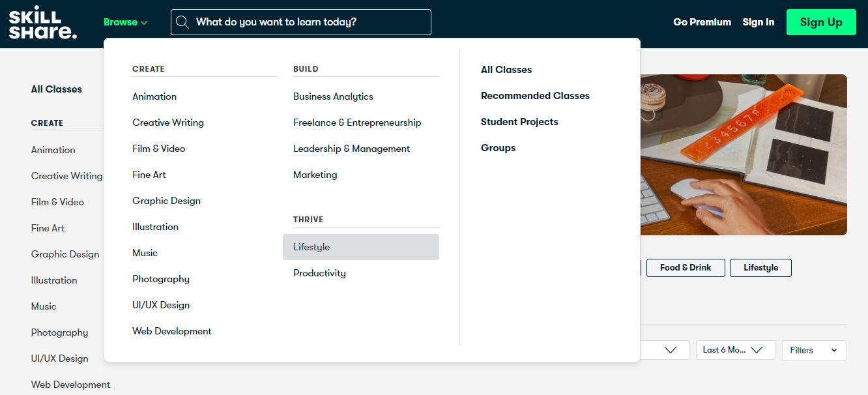The height and width of the screenshot is (395, 868).
Task: Select Productivity under Thrive
Action: (319, 273)
